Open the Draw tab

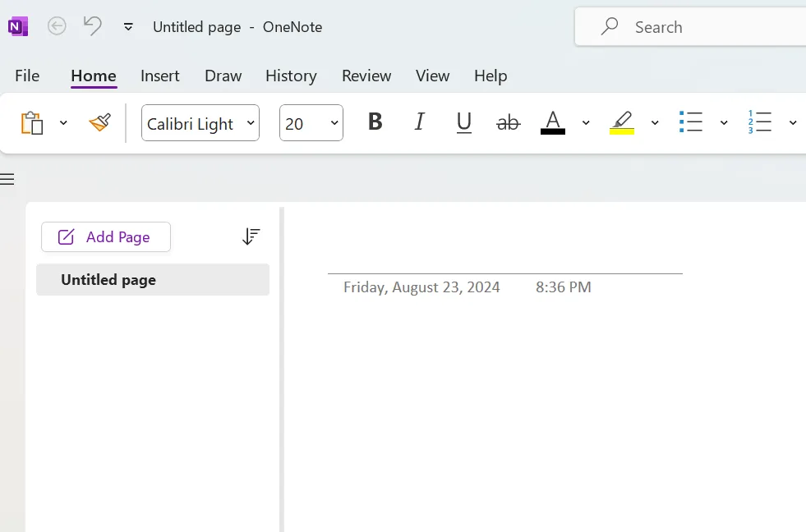click(223, 76)
